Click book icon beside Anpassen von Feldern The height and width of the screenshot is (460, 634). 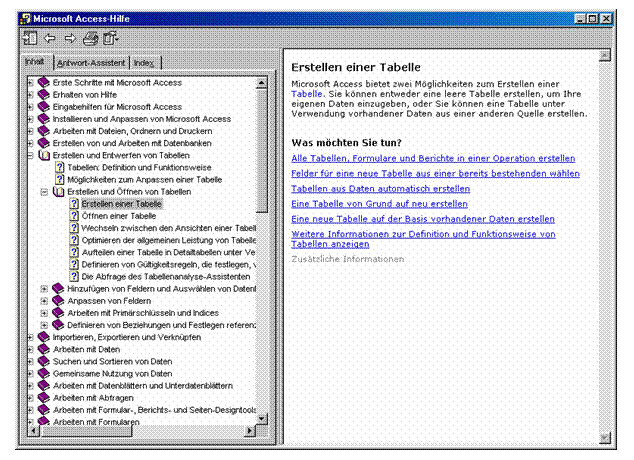pos(58,301)
